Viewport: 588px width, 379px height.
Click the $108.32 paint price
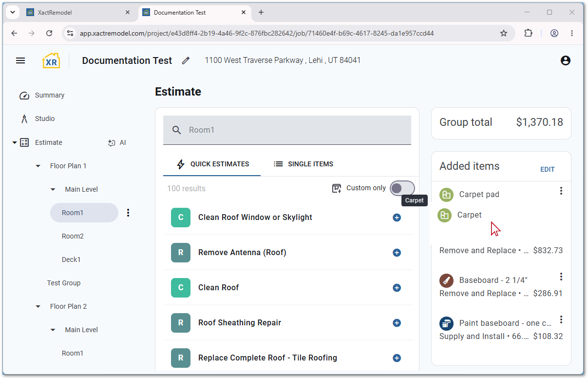click(548, 337)
